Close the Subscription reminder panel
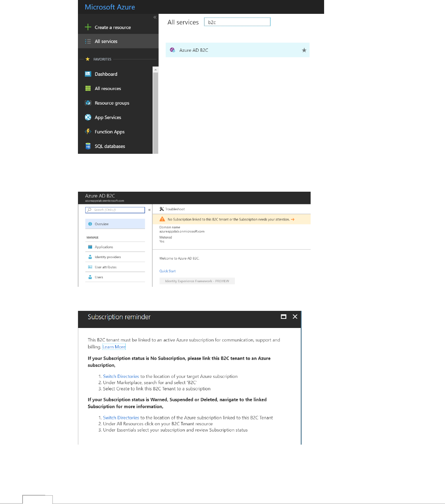This screenshot has height=504, width=445. tap(295, 317)
